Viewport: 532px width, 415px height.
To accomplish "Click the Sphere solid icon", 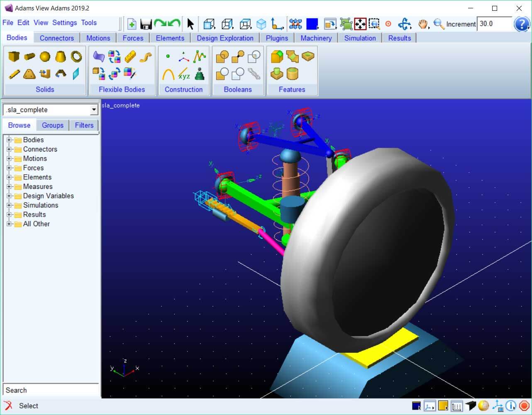I will [x=45, y=56].
